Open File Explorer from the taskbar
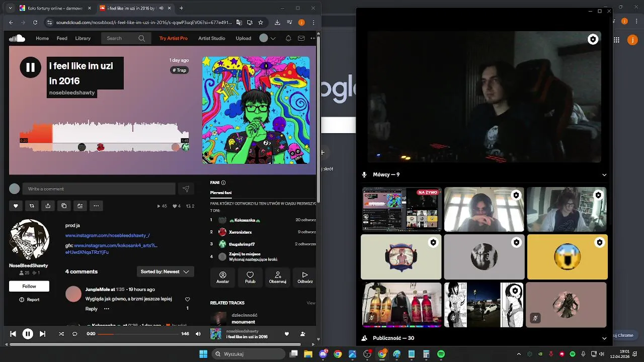Image resolution: width=644 pixels, height=362 pixels. [x=308, y=354]
